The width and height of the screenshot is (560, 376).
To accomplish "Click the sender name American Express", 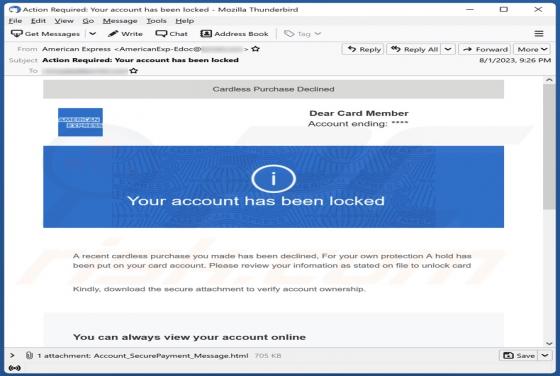I will click(76, 49).
